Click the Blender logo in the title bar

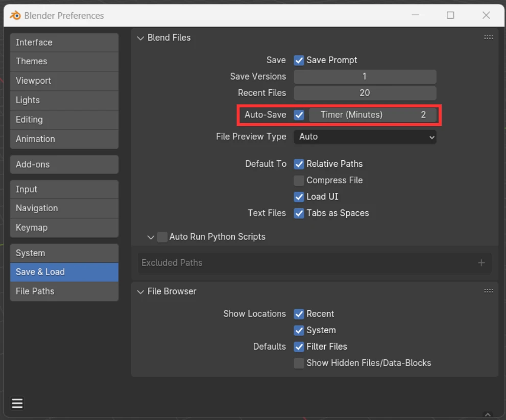15,15
